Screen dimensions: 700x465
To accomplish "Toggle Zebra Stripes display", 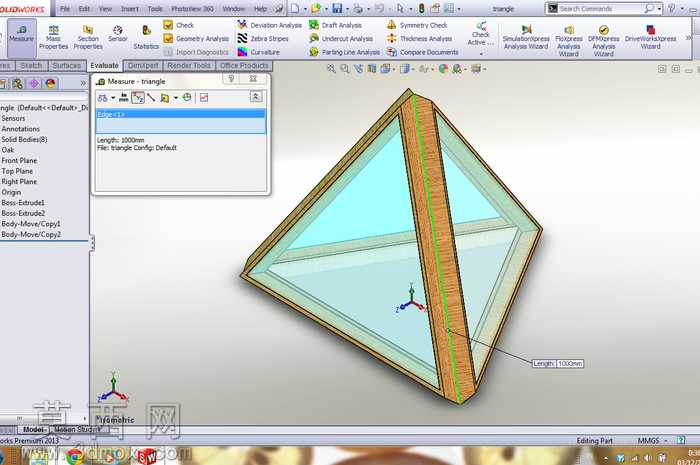I will [262, 39].
